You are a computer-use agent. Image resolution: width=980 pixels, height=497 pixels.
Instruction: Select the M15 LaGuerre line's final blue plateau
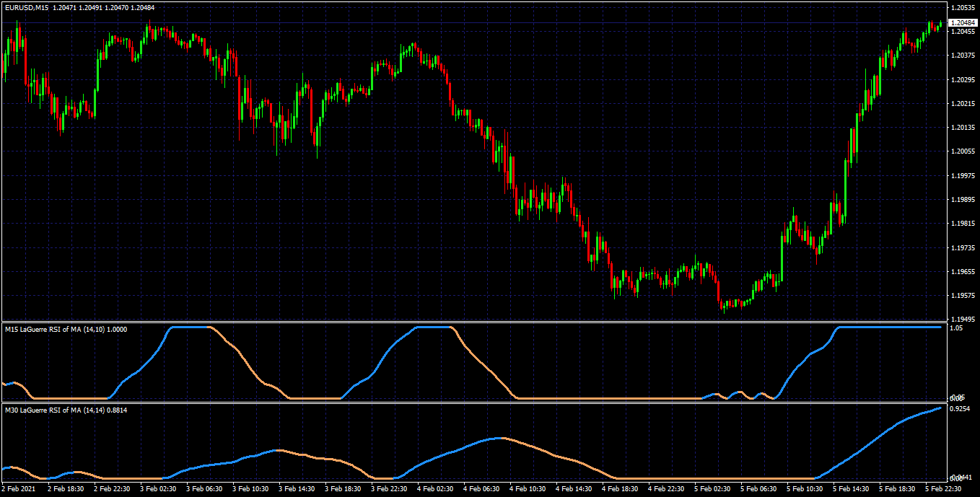pyautogui.click(x=889, y=327)
